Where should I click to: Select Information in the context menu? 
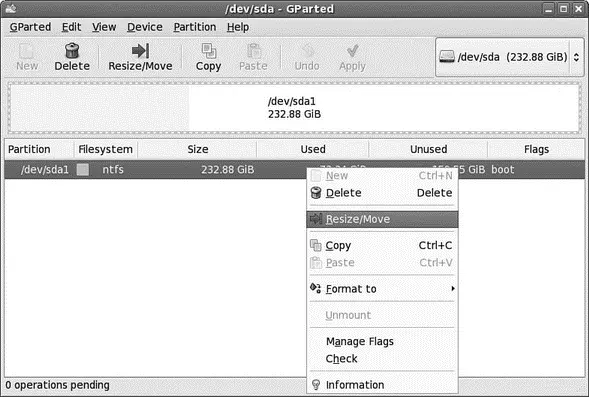[382, 385]
